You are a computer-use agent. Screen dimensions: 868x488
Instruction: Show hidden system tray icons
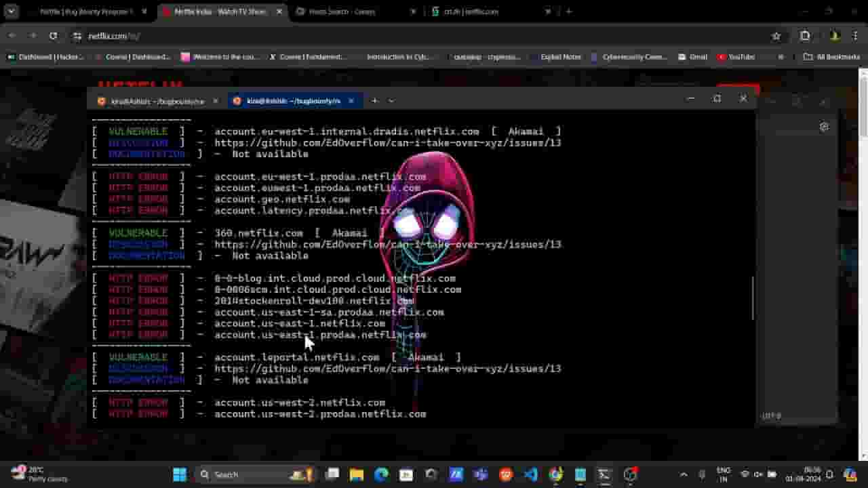pos(683,474)
